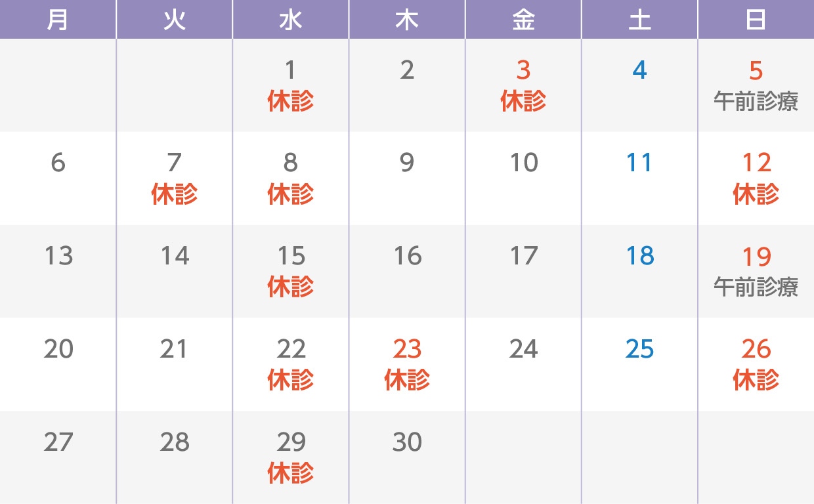
Task: Select date 7 marked 休診
Action: (175, 178)
